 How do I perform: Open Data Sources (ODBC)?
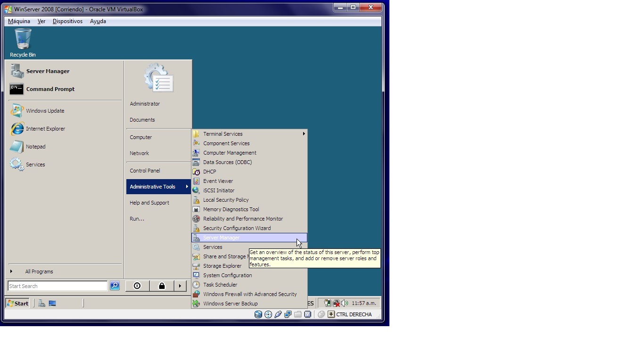pyautogui.click(x=249, y=162)
